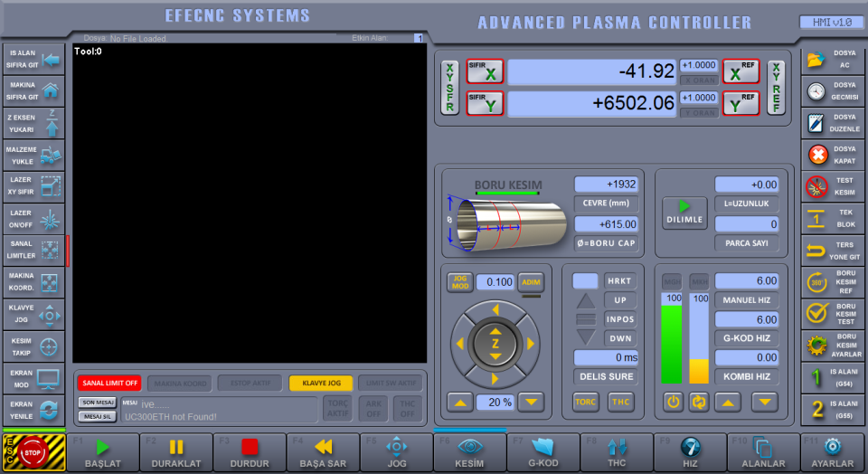868x474 pixels.
Task: Click CEVRE value field +1932
Action: (606, 185)
